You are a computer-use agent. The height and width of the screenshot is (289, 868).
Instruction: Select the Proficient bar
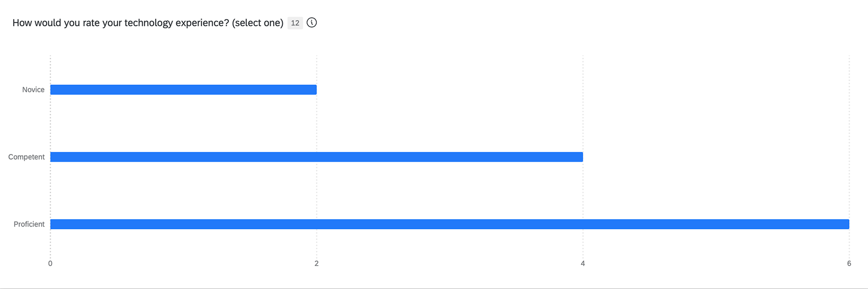450,224
